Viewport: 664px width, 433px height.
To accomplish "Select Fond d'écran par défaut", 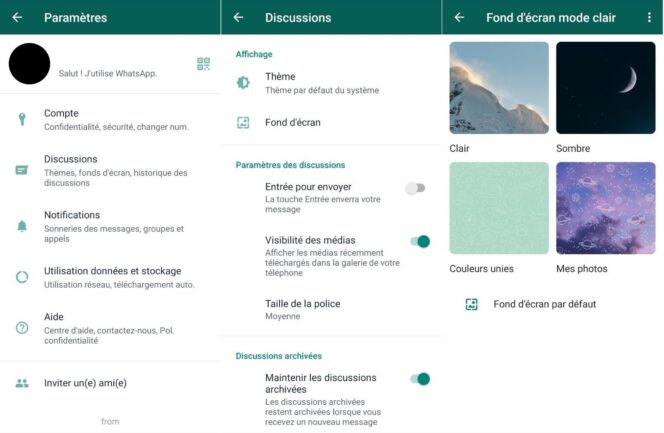I will pyautogui.click(x=553, y=304).
